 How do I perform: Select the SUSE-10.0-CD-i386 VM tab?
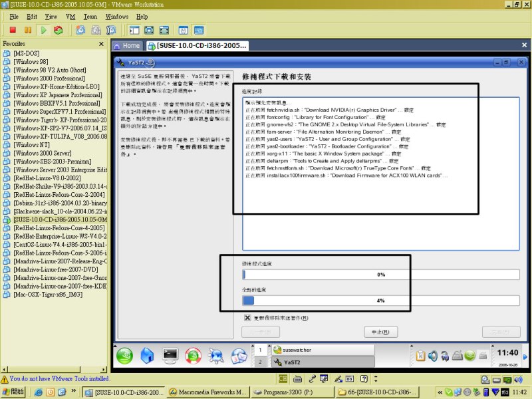[x=198, y=46]
